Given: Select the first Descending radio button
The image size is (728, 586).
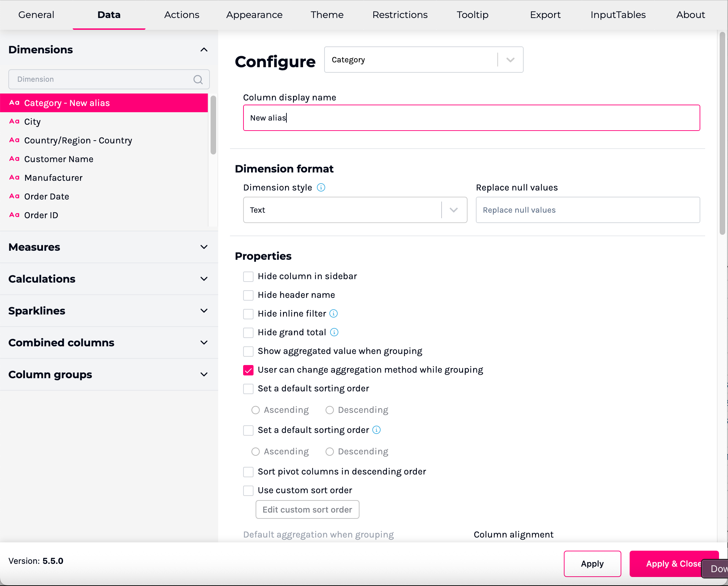Looking at the screenshot, I should [330, 410].
